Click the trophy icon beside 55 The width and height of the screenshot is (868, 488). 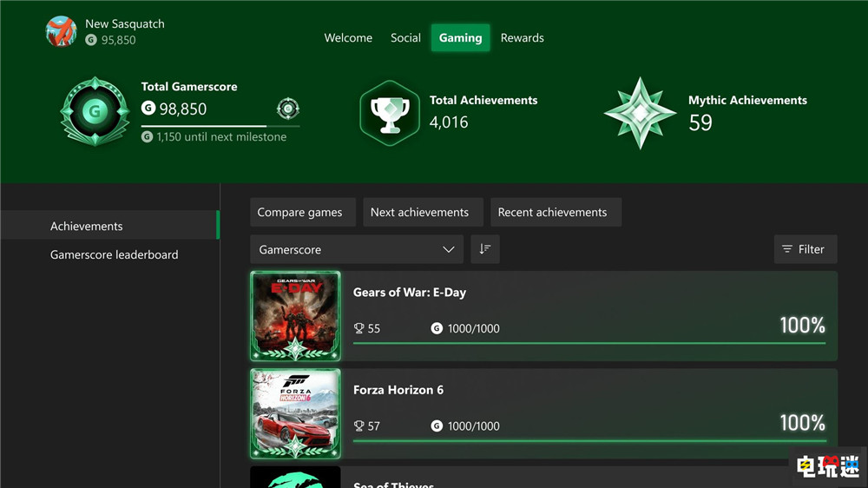(x=358, y=328)
